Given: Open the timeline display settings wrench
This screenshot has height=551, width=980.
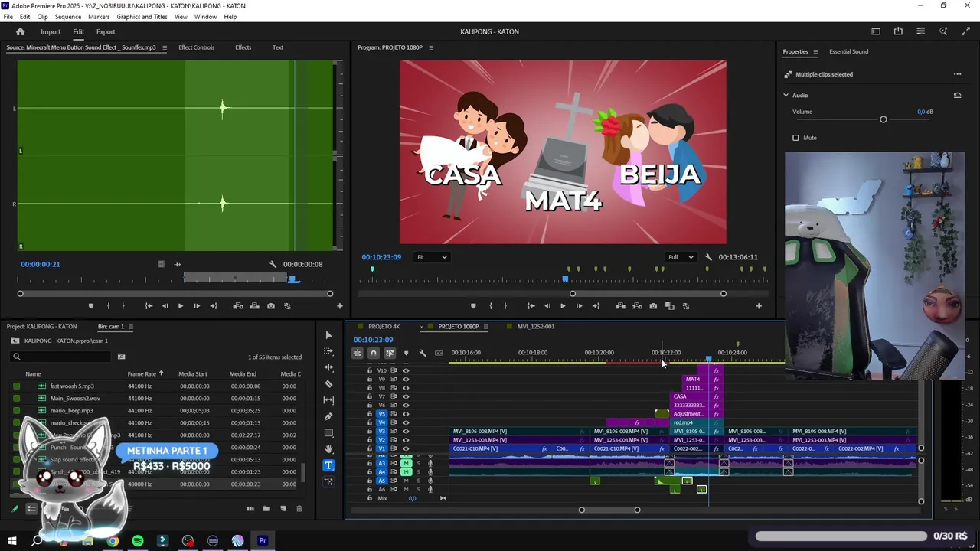Looking at the screenshot, I should [x=422, y=353].
